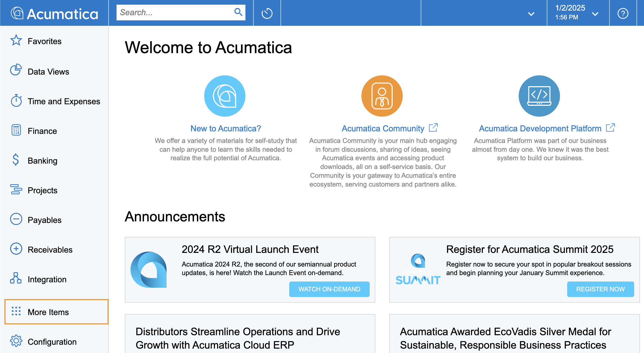
Task: Open the New to Acumatica? link
Action: click(226, 128)
